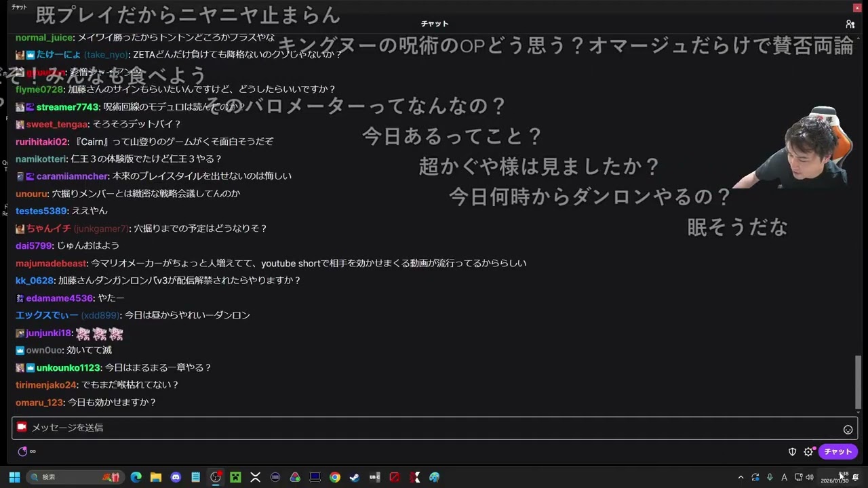Open Notepad from taskbar
Screen dimensions: 868x488
[x=195, y=477]
